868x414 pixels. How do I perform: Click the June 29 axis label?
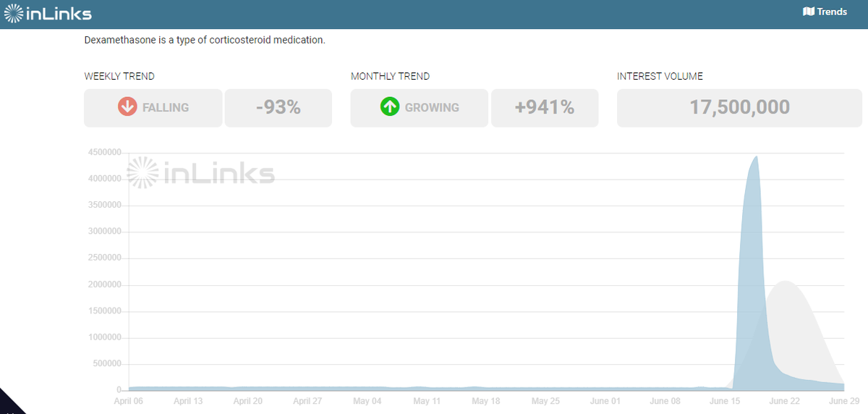[x=843, y=400]
